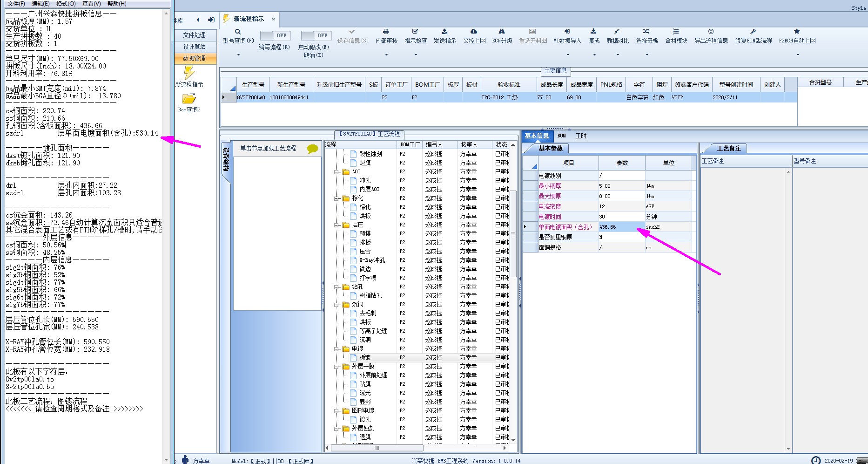
Task: Click the 合拼模块 list icon
Action: [676, 31]
